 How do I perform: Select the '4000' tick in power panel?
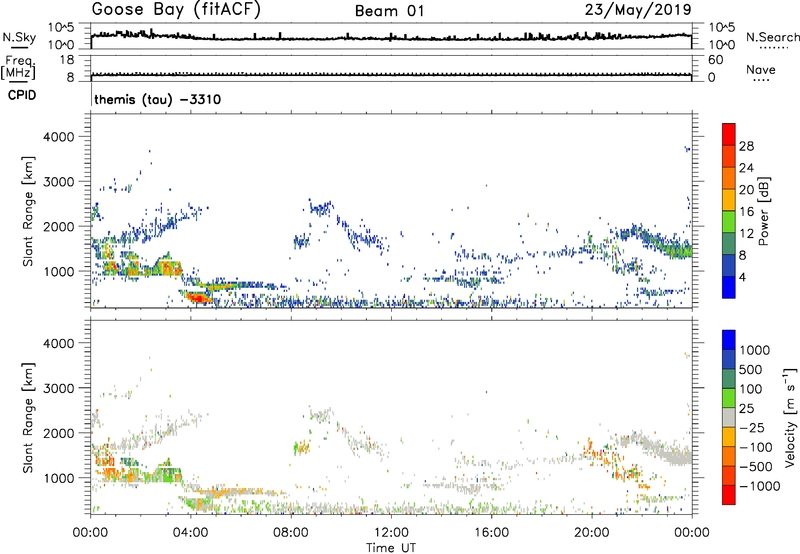(x=58, y=137)
